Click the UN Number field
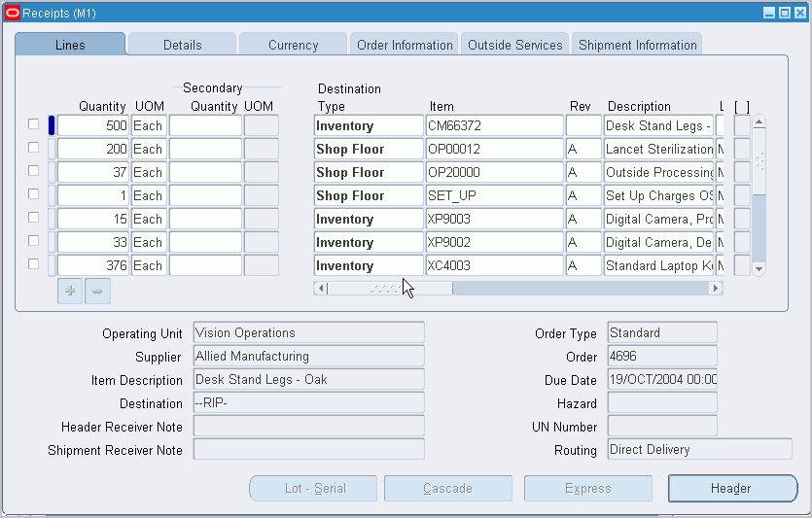 click(x=662, y=426)
